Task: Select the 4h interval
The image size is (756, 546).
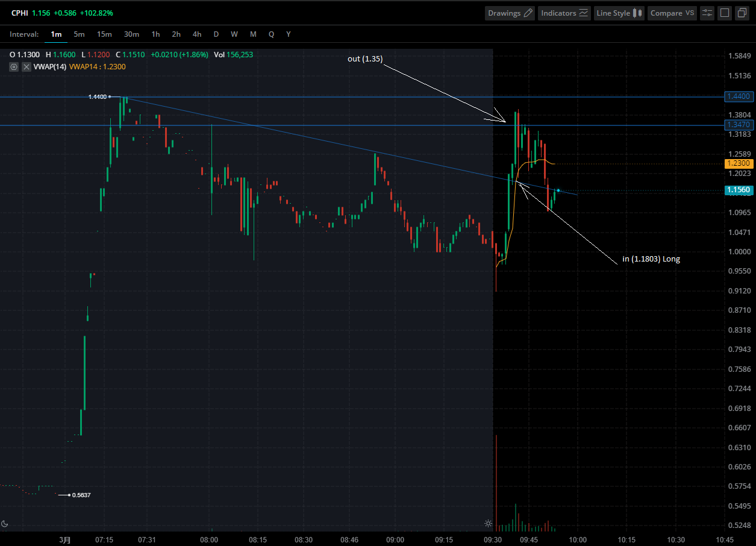Action: 197,34
